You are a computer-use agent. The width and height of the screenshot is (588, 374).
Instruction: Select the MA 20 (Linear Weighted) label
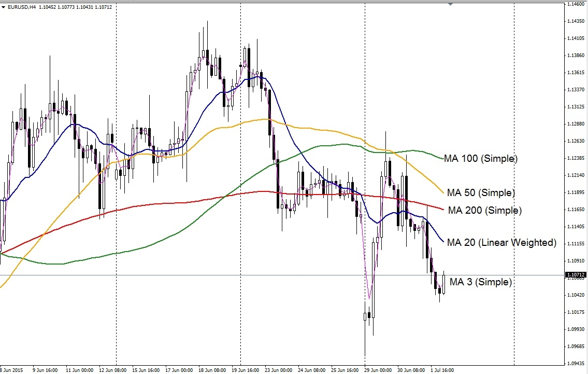[501, 242]
